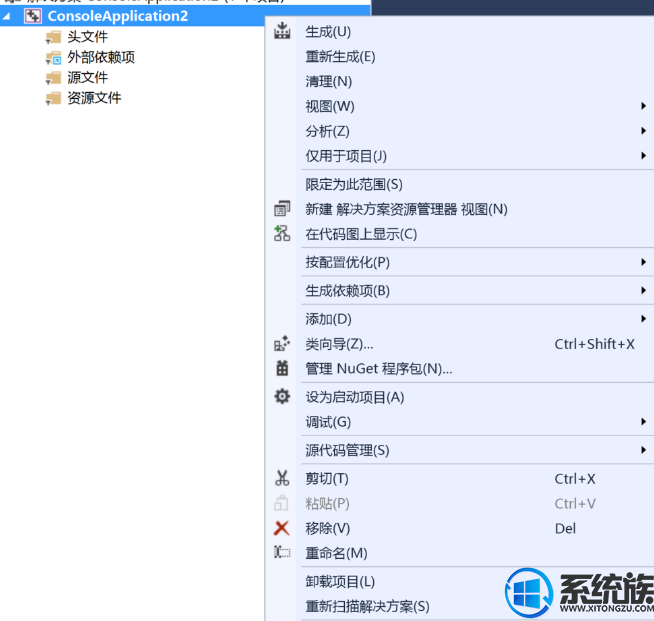Screen dimensions: 654x621
Task: Expand the 仅用于项目(J) submenu arrow
Action: [644, 156]
